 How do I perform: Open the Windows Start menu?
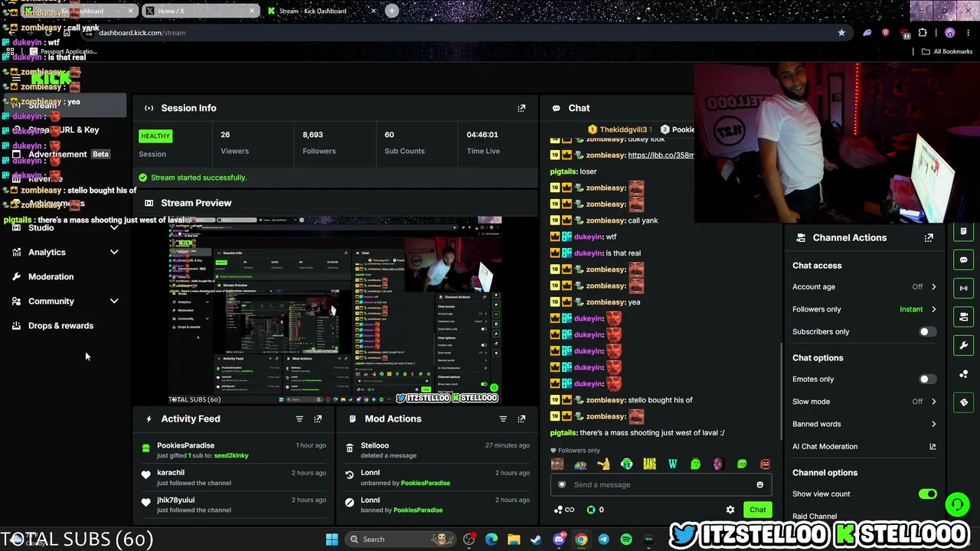(332, 540)
